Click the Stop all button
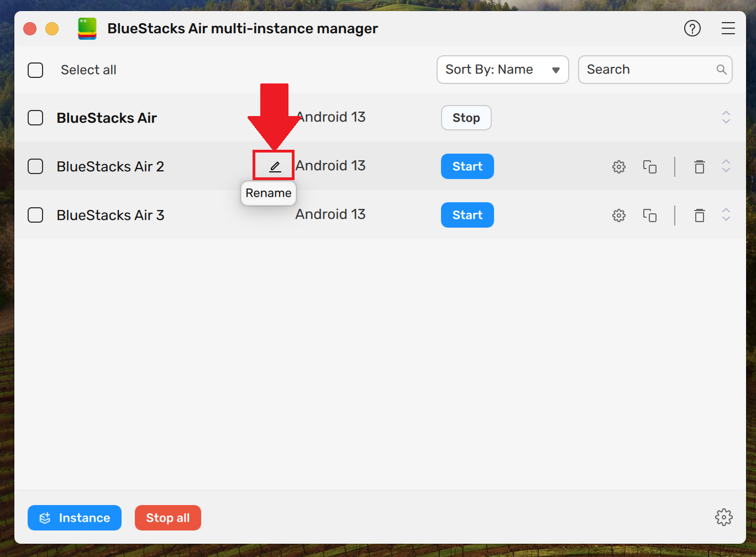This screenshot has width=756, height=557. [168, 518]
